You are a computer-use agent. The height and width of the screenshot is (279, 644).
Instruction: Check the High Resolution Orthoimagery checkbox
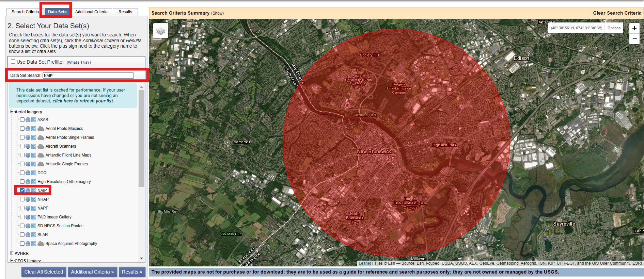click(22, 182)
